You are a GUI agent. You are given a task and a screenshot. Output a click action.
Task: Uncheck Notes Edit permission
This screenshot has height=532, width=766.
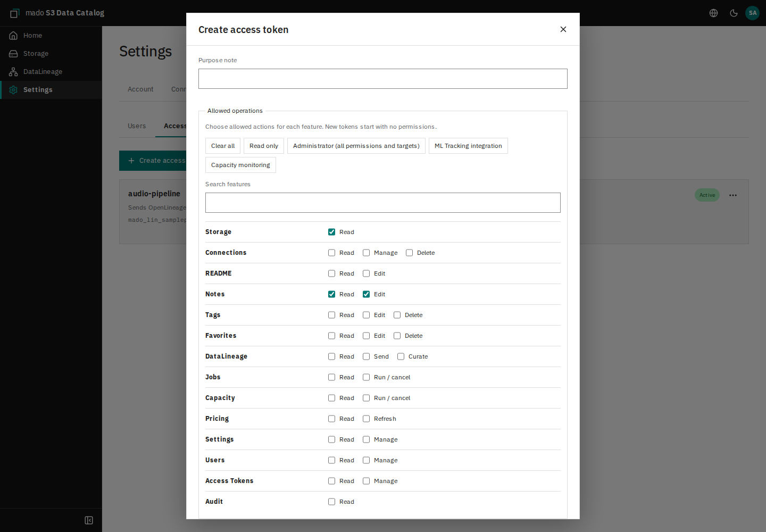pos(366,294)
